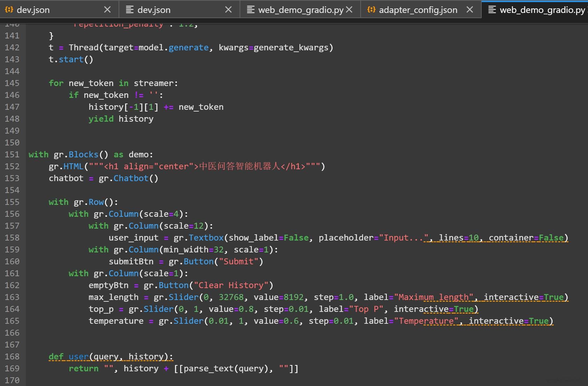The height and width of the screenshot is (386, 588).
Task: Click line number 154 in the gutter
Action: click(x=12, y=190)
